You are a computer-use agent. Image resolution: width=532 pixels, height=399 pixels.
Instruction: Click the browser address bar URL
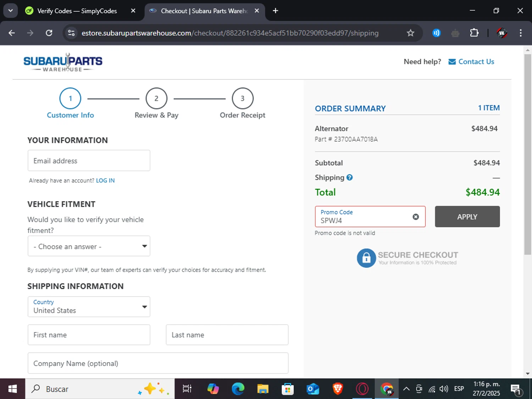(x=230, y=33)
